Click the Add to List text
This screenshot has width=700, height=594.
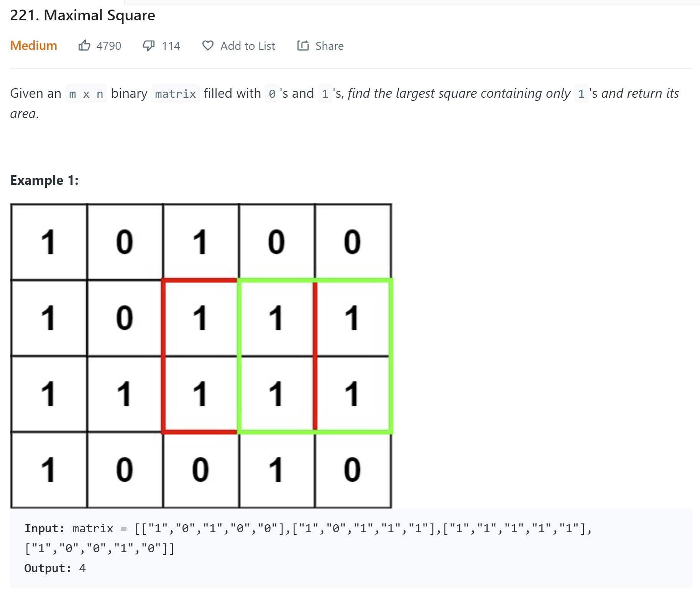(x=248, y=46)
